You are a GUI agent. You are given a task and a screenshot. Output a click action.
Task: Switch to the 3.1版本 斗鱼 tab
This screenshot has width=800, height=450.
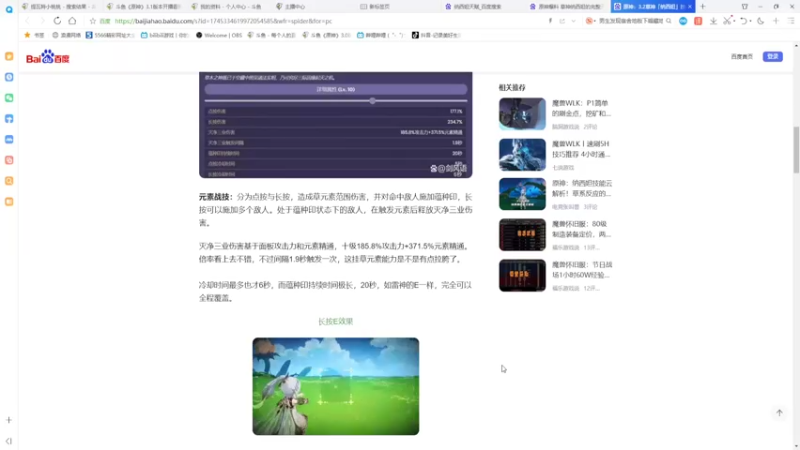[144, 7]
